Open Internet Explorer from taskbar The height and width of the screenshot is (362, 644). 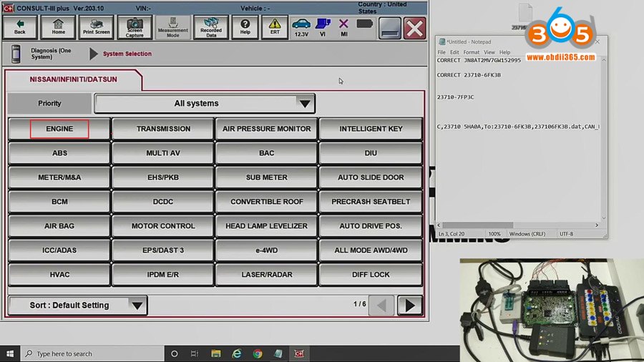[x=237, y=353]
